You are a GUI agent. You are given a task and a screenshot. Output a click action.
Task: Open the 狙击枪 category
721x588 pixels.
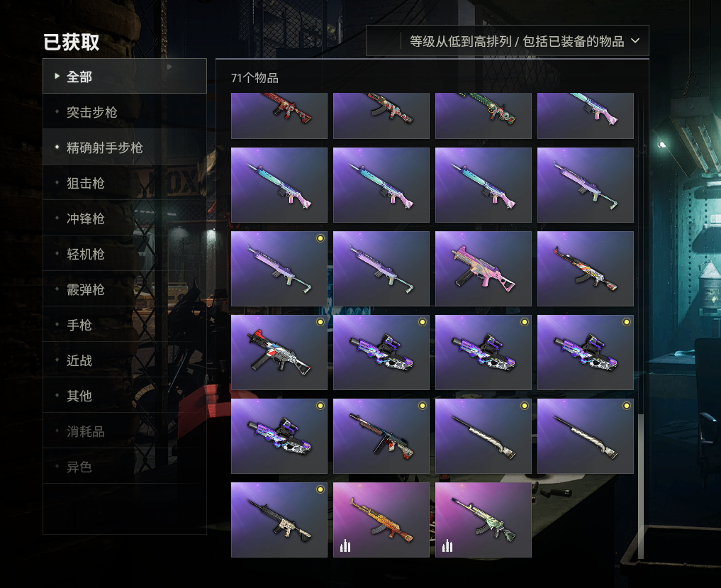[x=125, y=183]
